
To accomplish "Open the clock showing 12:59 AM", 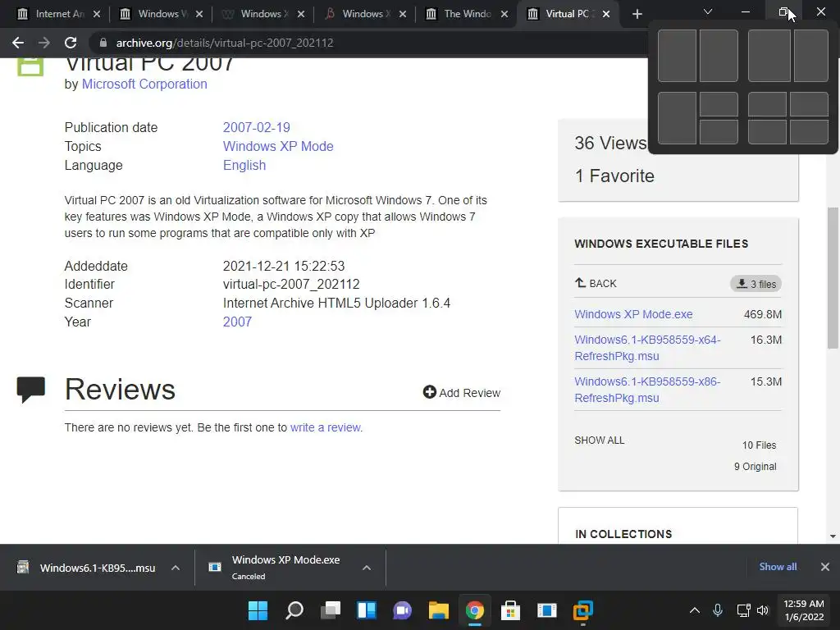I will 804,610.
